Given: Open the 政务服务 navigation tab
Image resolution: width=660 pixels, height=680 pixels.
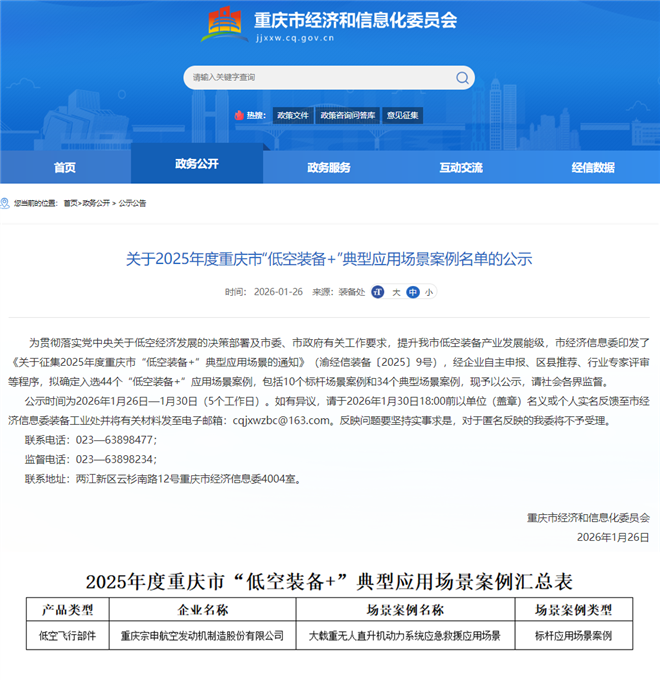Looking at the screenshot, I should tap(329, 167).
